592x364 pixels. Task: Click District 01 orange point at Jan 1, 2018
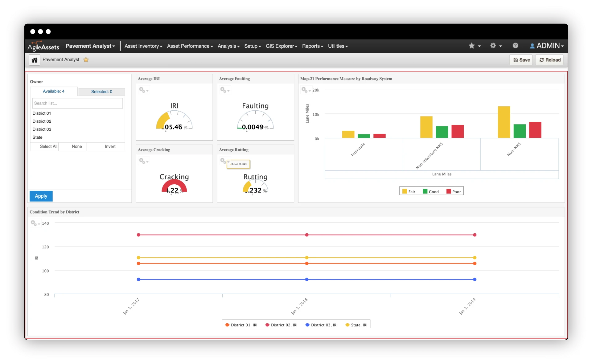pyautogui.click(x=307, y=263)
